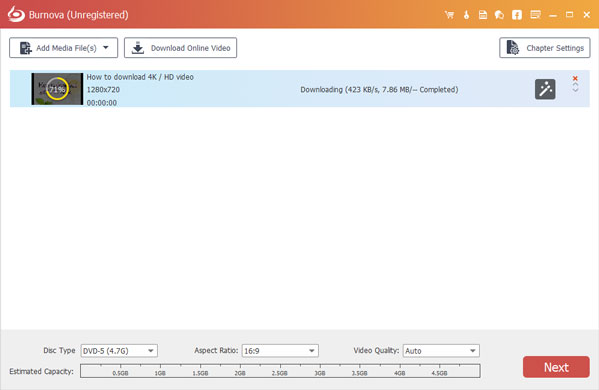
Task: Click the Add Media File(s) button
Action: click(63, 48)
